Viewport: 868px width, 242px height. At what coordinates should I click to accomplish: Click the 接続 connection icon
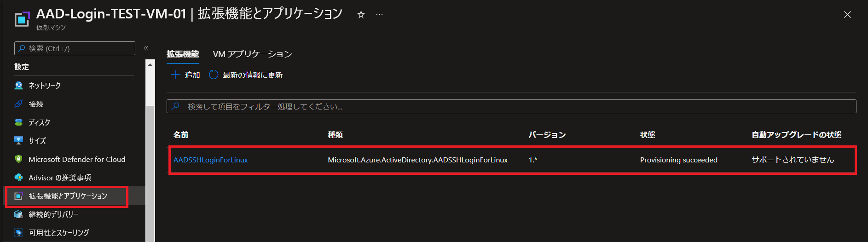(x=19, y=104)
